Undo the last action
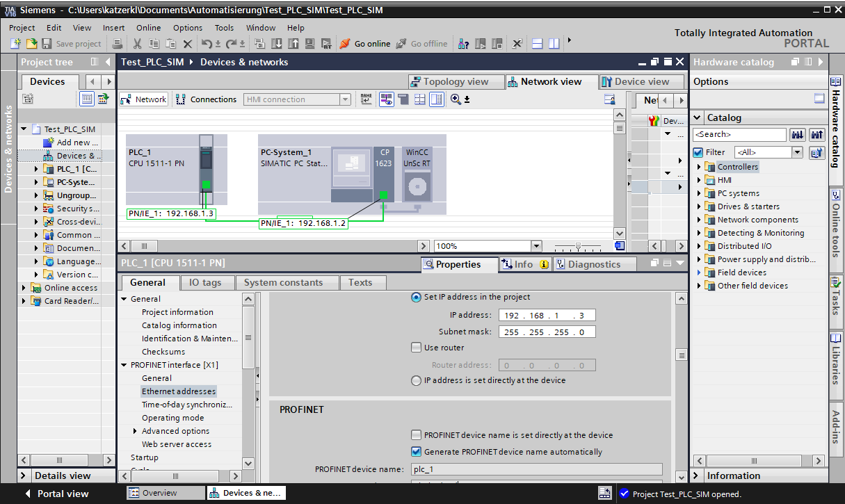845x504 pixels. 207,44
